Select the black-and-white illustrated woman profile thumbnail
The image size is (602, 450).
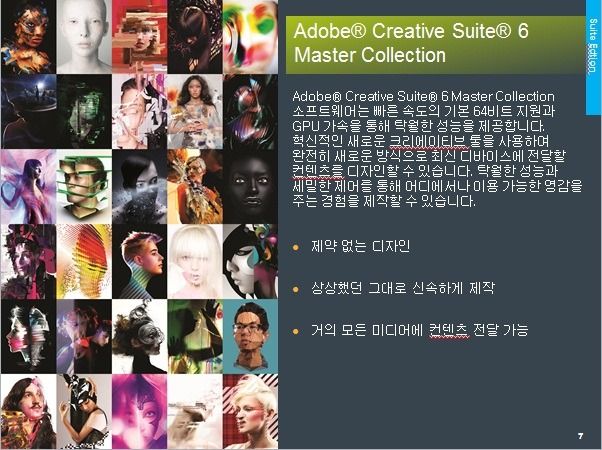[250, 261]
